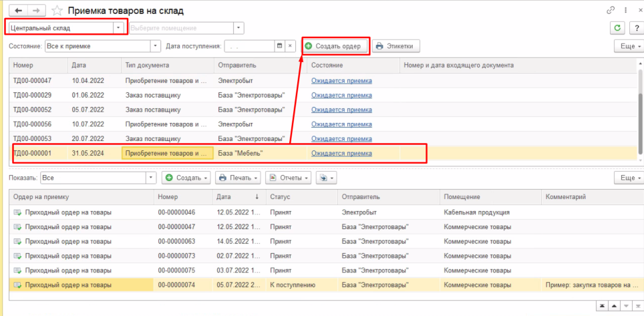Click the forward navigation arrow

pyautogui.click(x=36, y=11)
